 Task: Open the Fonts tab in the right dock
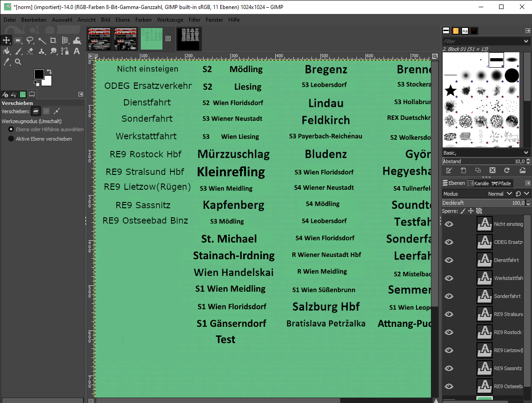pos(465,31)
